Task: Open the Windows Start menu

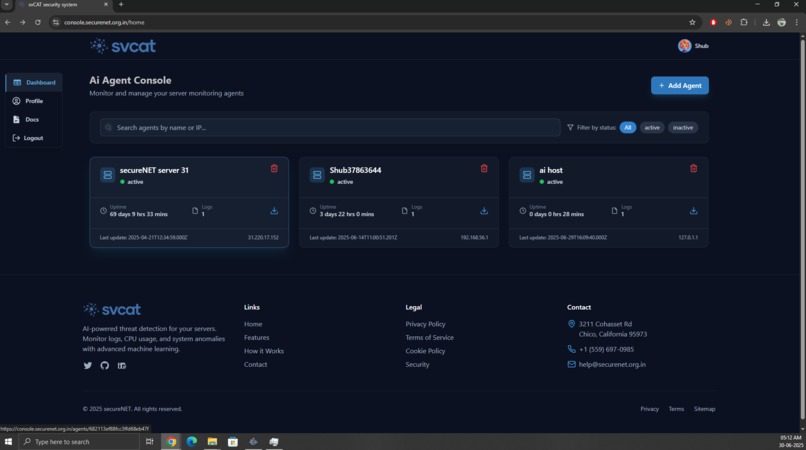Action: coord(8,442)
